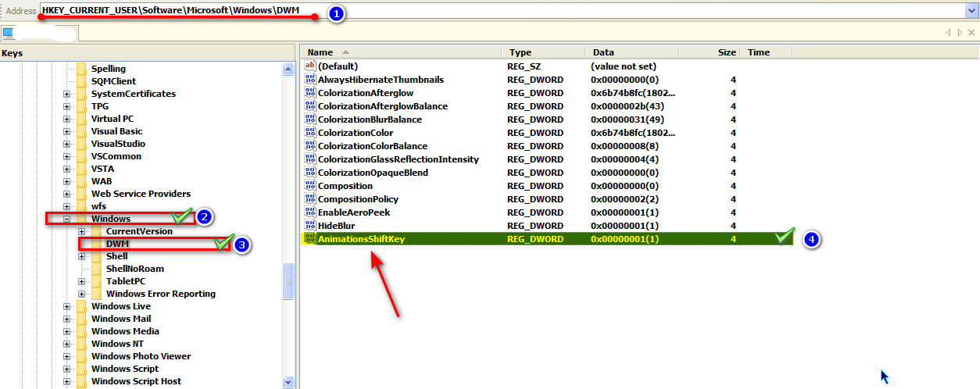Image resolution: width=980 pixels, height=389 pixels.
Task: Click the ColorizationBlurBalance DWORD icon
Action: pos(309,120)
